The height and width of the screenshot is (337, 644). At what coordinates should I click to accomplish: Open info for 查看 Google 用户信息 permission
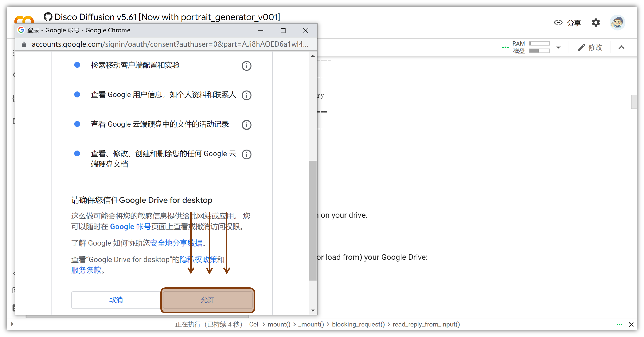click(x=246, y=95)
